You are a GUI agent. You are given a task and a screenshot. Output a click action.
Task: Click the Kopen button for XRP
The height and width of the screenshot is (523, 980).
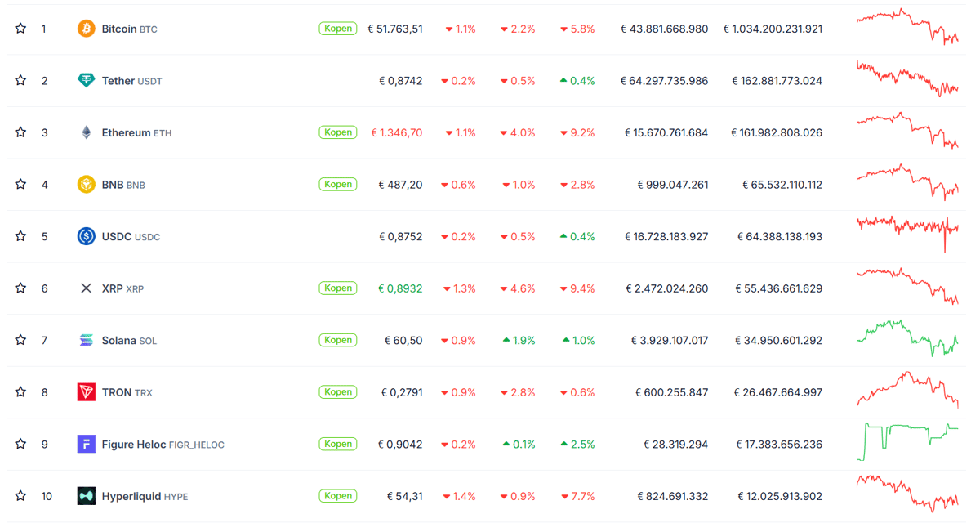pyautogui.click(x=337, y=288)
